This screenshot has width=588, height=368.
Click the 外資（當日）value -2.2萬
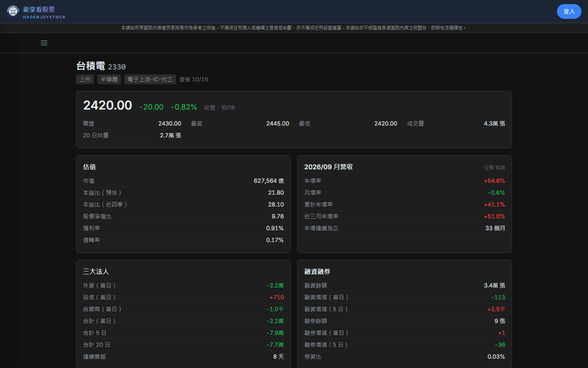point(275,285)
